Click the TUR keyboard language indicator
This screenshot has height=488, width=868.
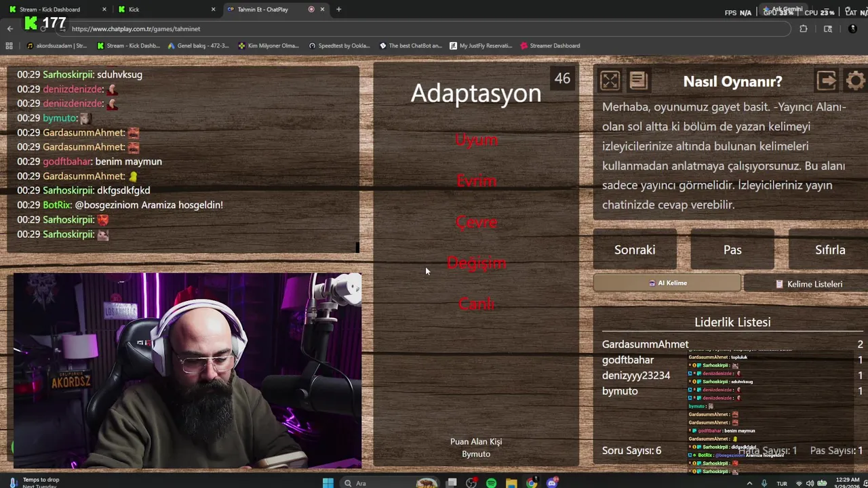pyautogui.click(x=782, y=484)
